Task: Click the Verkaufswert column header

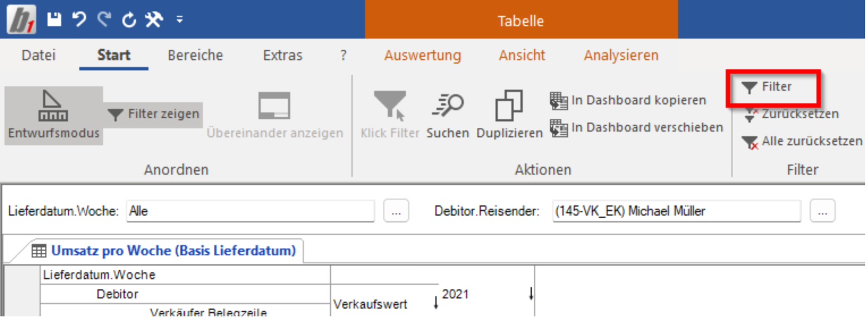Action: coord(370,304)
